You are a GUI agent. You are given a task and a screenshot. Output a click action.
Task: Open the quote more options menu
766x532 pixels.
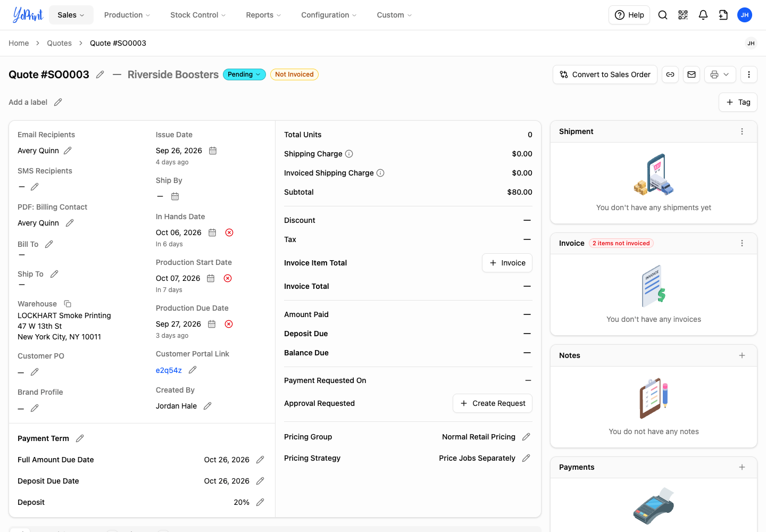point(749,74)
